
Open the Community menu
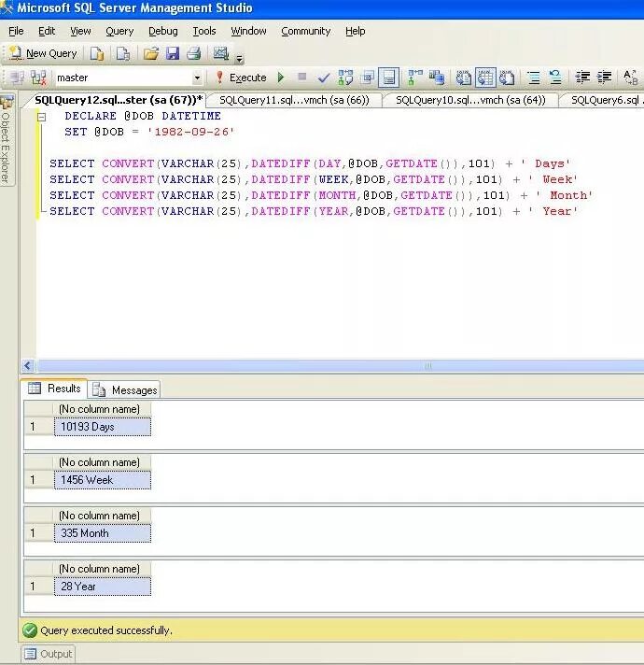tap(306, 31)
